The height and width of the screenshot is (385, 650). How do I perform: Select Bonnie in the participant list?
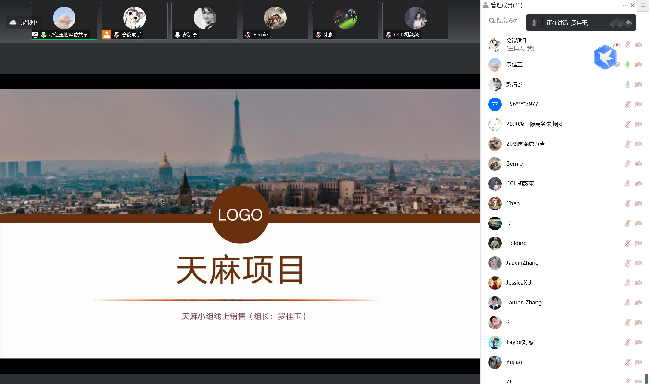click(x=565, y=164)
